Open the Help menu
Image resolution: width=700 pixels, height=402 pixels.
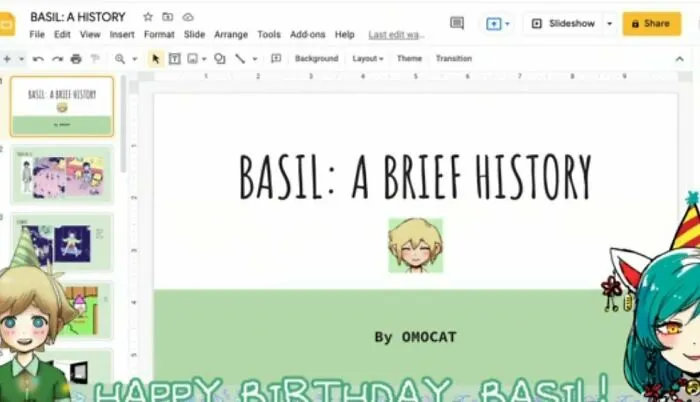(345, 34)
